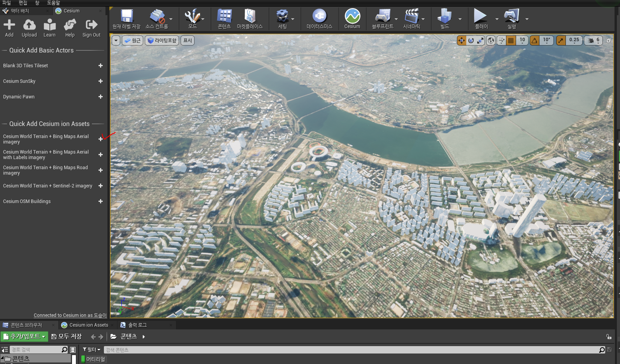Toggle sources view in content browser
The height and width of the screenshot is (364, 620).
pos(5,350)
